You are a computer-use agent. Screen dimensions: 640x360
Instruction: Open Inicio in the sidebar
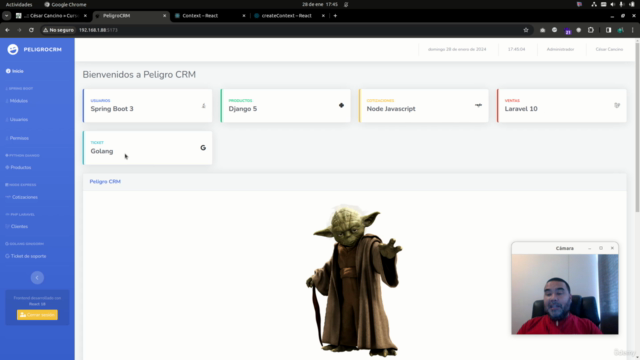click(15, 71)
